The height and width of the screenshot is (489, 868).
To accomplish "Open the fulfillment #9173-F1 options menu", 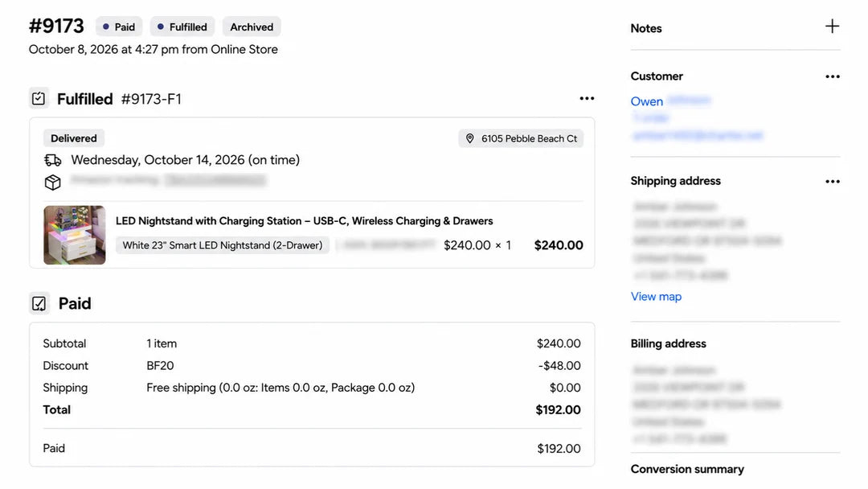I will (x=587, y=99).
